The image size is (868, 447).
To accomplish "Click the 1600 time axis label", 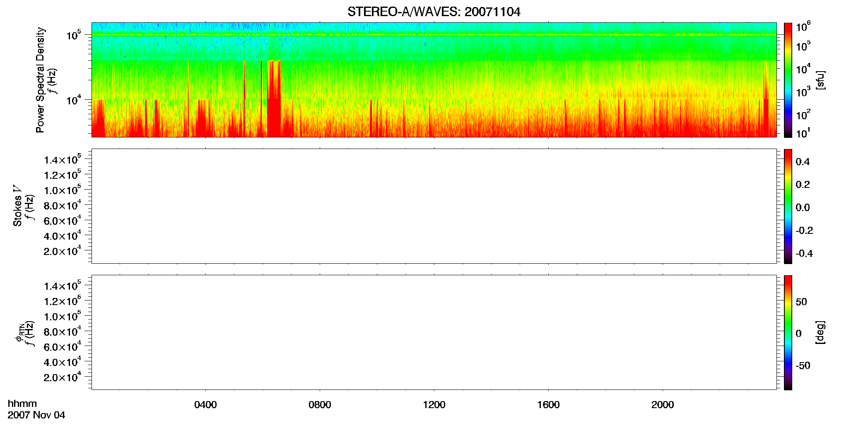I will [548, 405].
